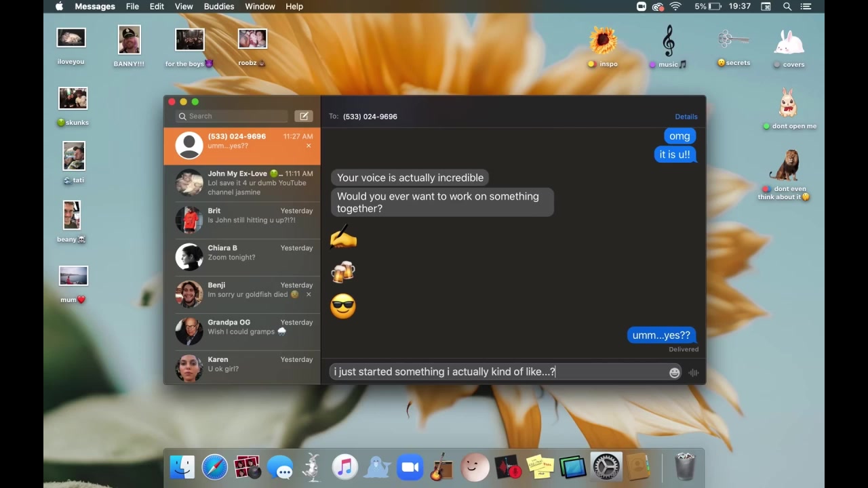Launch GarageBand from the dock
Image resolution: width=868 pixels, height=488 pixels.
441,467
